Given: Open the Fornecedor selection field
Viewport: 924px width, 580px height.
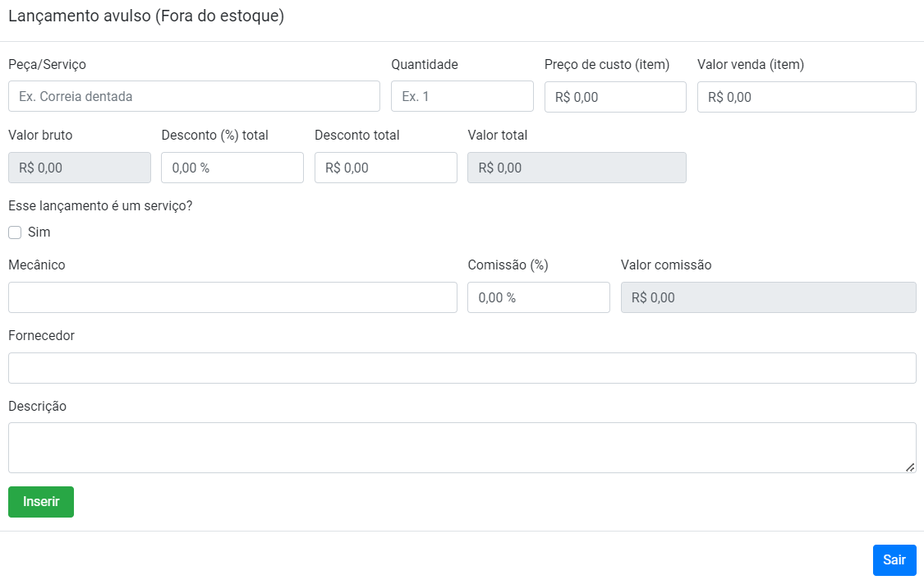Looking at the screenshot, I should [x=462, y=368].
